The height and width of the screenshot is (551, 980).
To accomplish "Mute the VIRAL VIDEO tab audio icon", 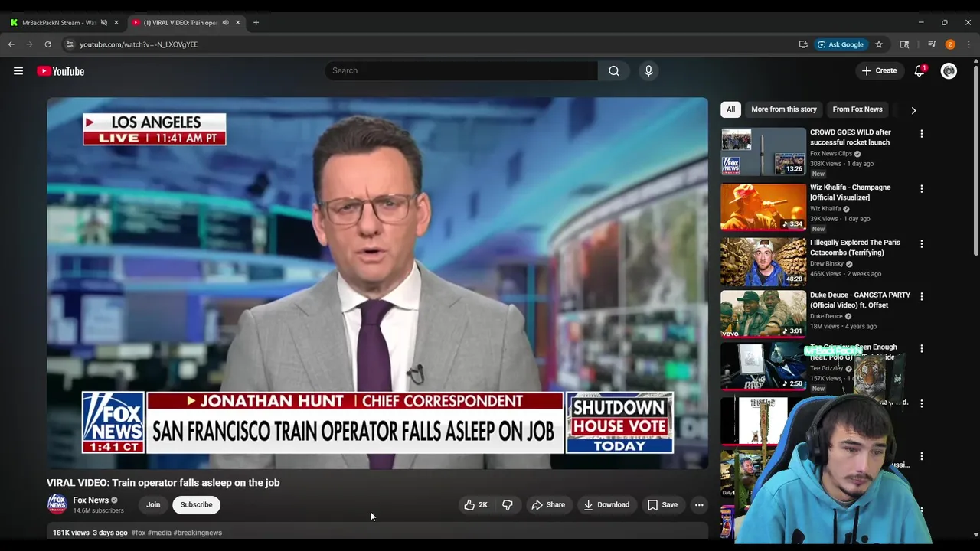I will 225,23.
